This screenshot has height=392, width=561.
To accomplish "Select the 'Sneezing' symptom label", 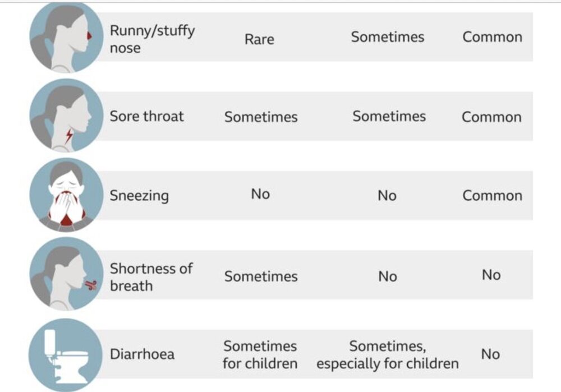I will (139, 196).
